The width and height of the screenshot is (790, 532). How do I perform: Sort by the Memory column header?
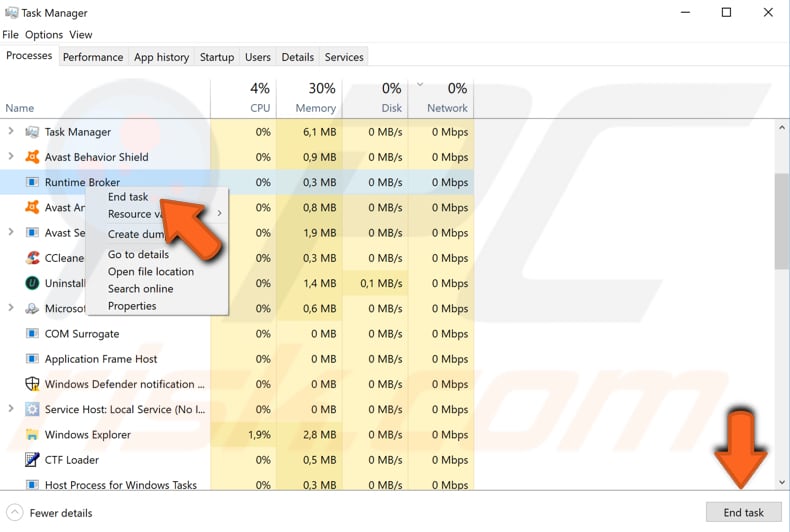click(x=309, y=98)
